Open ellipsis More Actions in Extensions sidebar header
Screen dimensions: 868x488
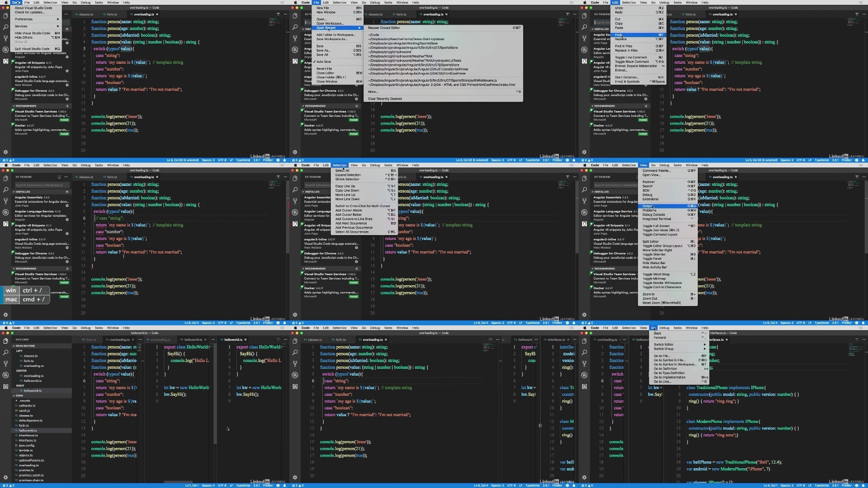(67, 177)
